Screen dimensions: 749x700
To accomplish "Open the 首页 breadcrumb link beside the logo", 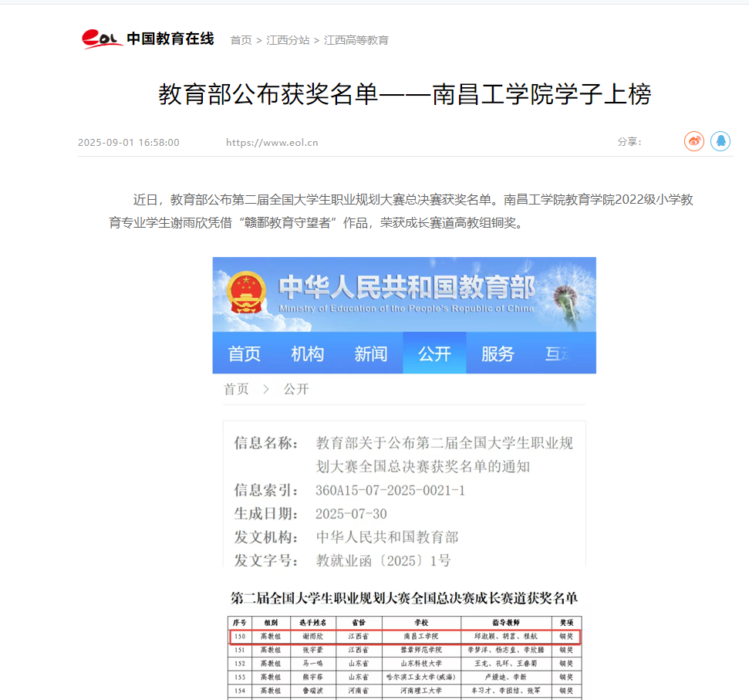I will pos(241,40).
